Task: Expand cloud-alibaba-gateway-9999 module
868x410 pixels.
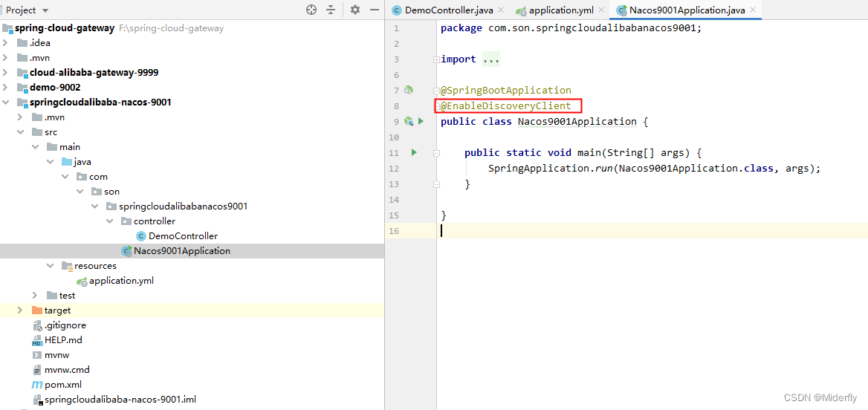Action: click(x=6, y=73)
